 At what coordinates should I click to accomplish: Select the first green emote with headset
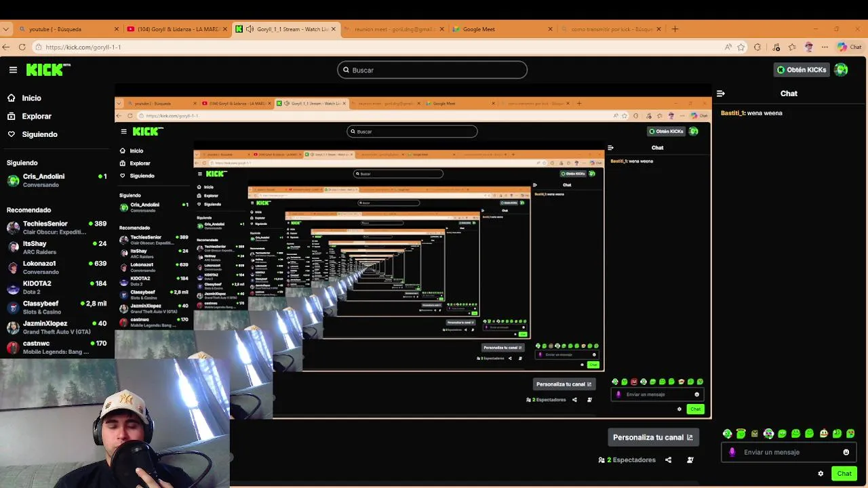727,434
